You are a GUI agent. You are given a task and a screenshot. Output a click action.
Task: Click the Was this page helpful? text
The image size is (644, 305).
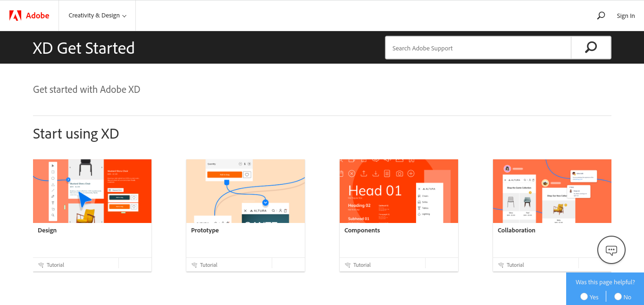click(x=605, y=282)
